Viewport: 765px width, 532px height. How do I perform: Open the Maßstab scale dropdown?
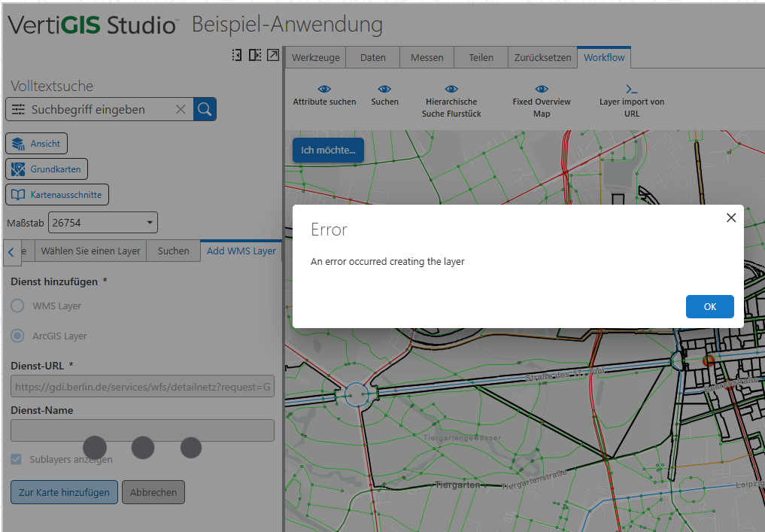point(103,223)
